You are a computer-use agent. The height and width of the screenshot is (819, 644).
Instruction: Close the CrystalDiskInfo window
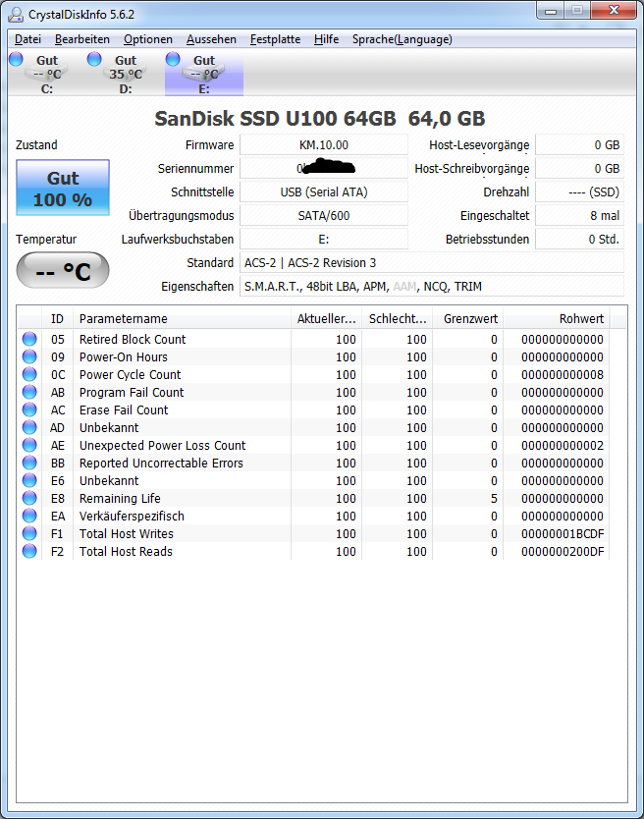click(614, 11)
